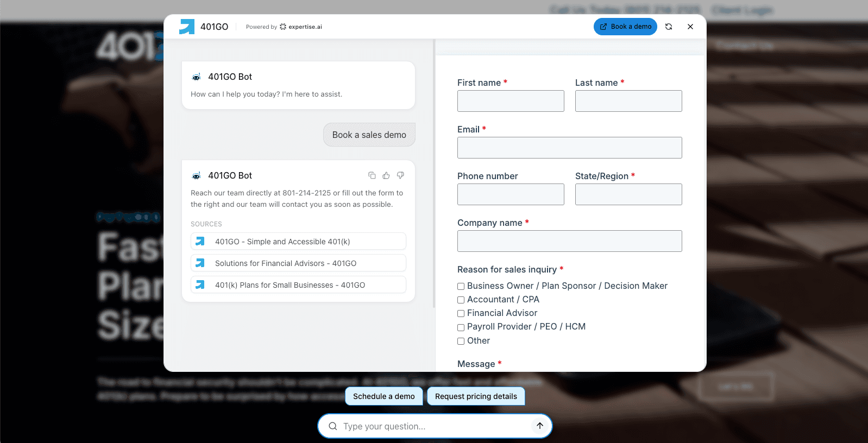Select the Financial Advisor checkbox

(x=461, y=313)
